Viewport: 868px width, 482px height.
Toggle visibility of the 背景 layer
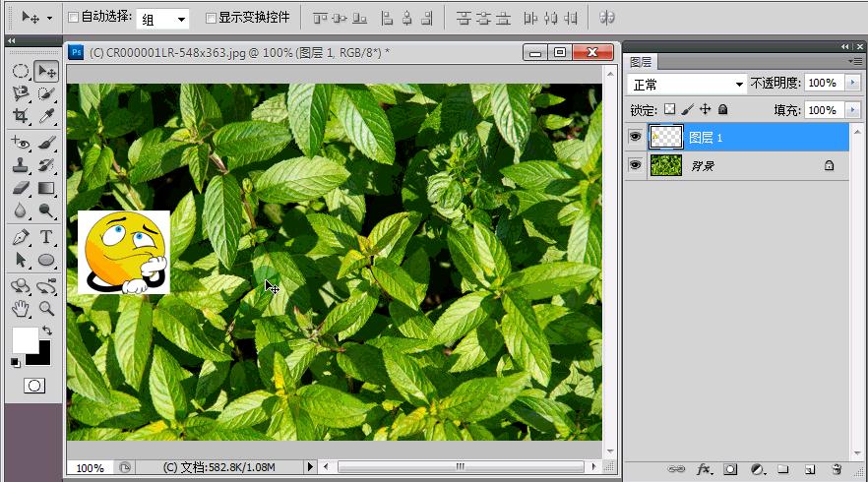(636, 166)
